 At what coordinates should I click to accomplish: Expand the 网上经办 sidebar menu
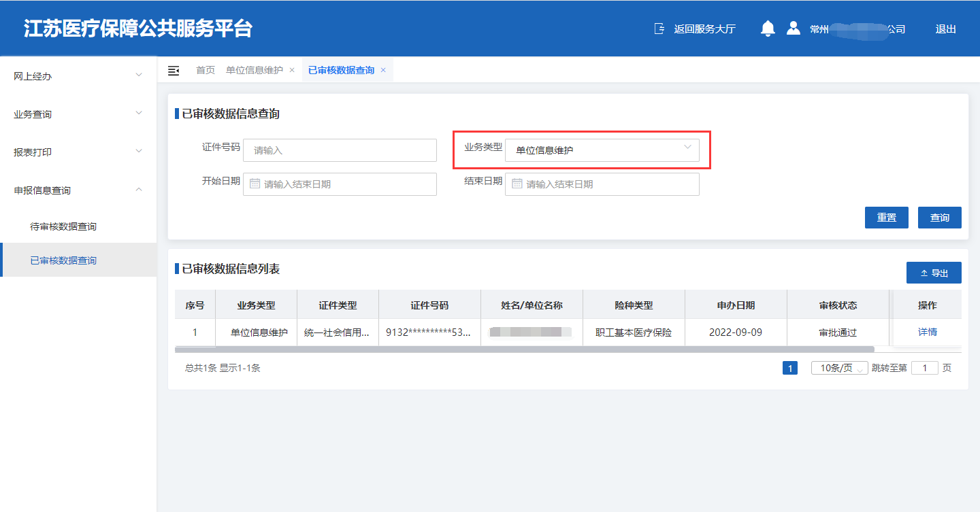(78, 76)
